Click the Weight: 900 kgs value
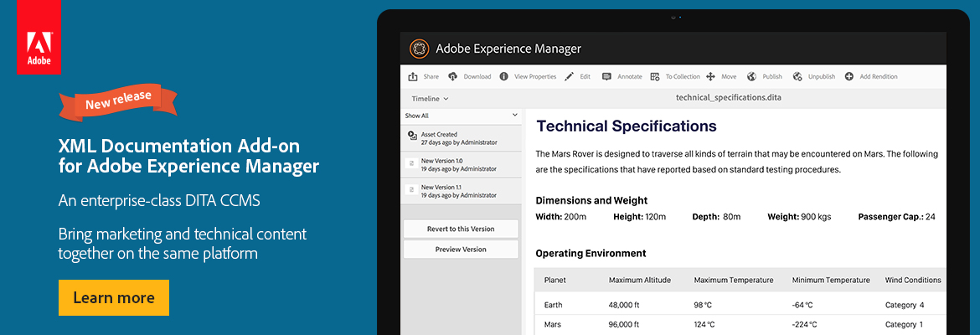This screenshot has width=980, height=335. pyautogui.click(x=799, y=217)
